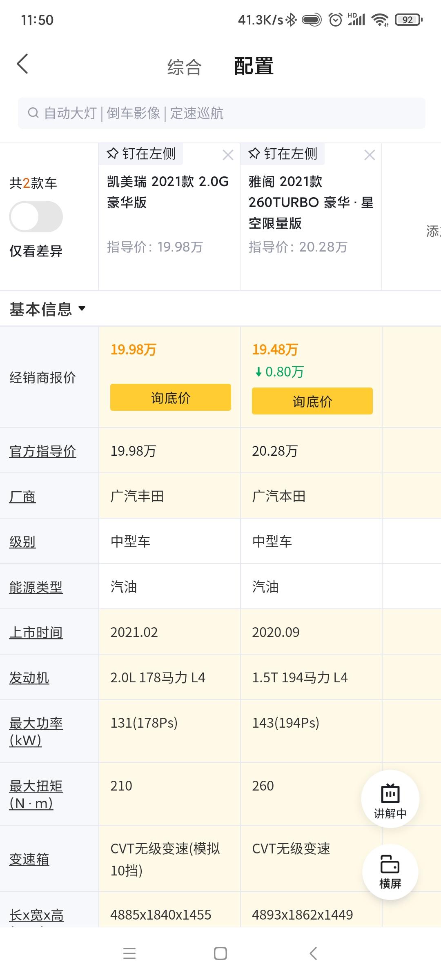This screenshot has height=980, width=441.
Task: Remove 凯美瑞 from comparison with X
Action: tap(228, 155)
